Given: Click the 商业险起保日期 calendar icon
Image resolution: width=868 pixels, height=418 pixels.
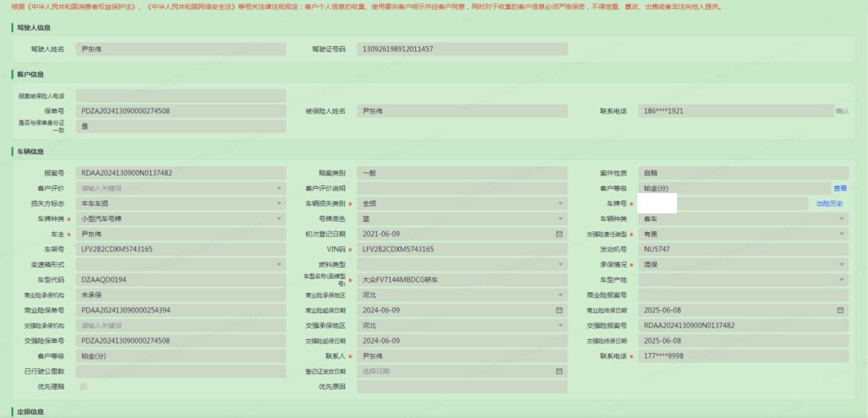Looking at the screenshot, I should coord(559,310).
